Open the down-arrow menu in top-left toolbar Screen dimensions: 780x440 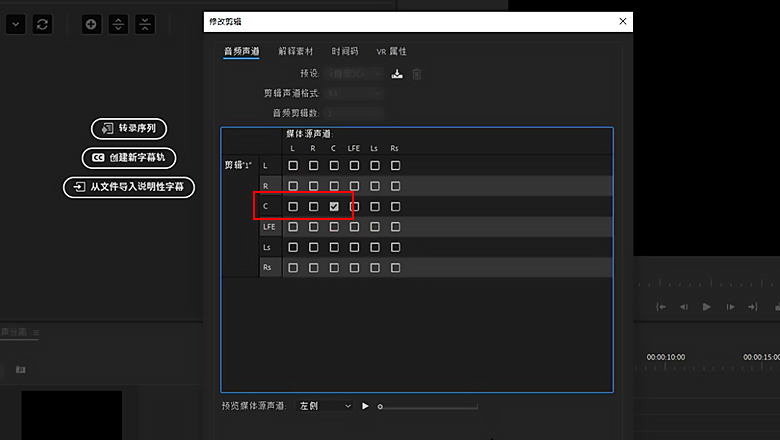pos(15,24)
